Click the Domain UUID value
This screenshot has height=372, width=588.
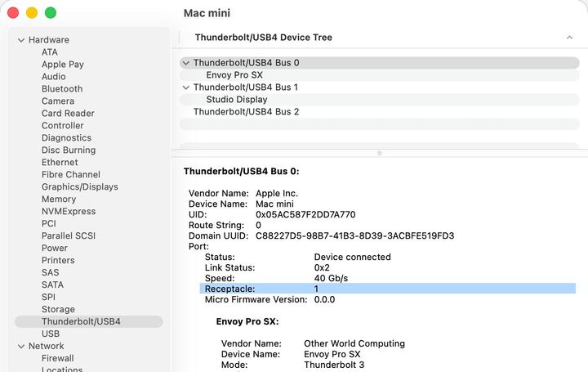pyautogui.click(x=354, y=235)
